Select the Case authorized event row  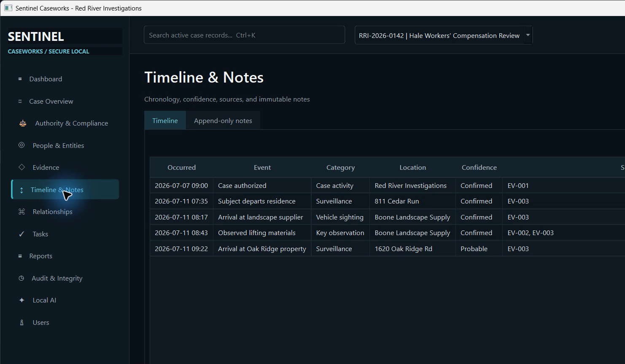262,185
